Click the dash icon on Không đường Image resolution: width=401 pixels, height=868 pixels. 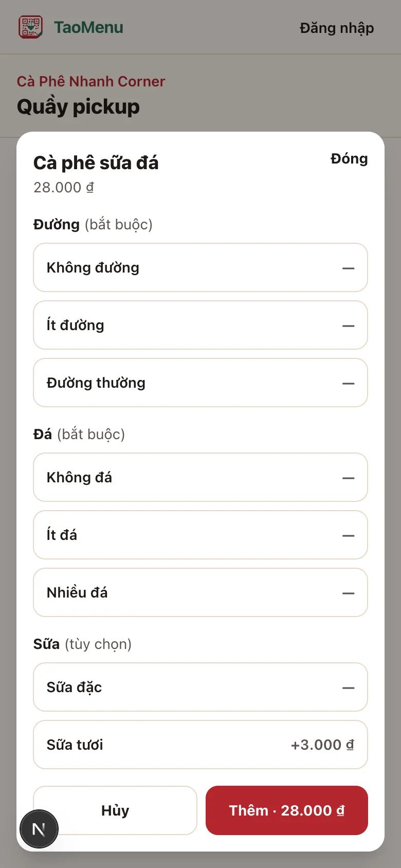tap(348, 268)
